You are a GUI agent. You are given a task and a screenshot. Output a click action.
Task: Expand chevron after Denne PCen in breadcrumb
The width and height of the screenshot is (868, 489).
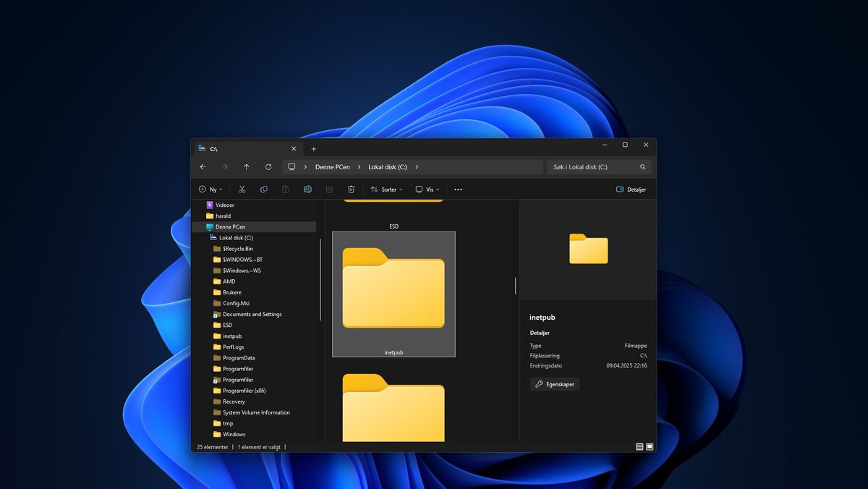tap(359, 167)
